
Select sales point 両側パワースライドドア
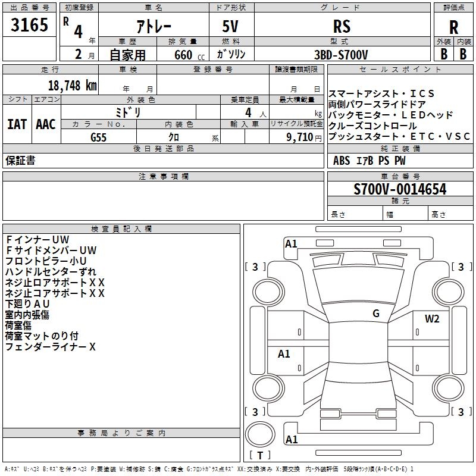[377, 104]
